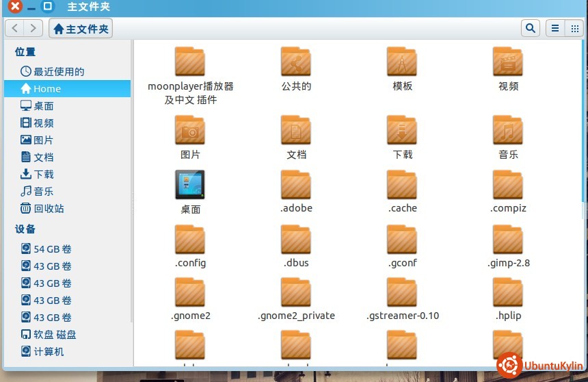Click the 主文件夹 path button
The height and width of the screenshot is (382, 588).
click(81, 29)
